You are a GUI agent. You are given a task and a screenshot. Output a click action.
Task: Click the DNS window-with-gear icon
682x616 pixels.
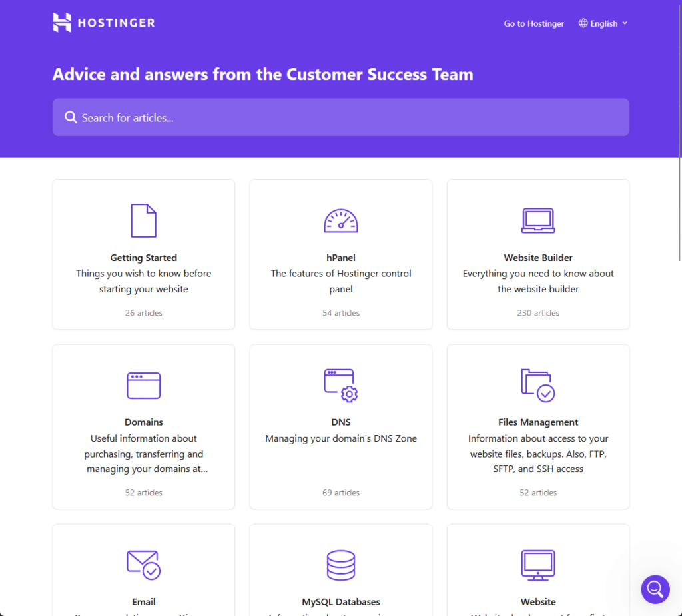340,386
